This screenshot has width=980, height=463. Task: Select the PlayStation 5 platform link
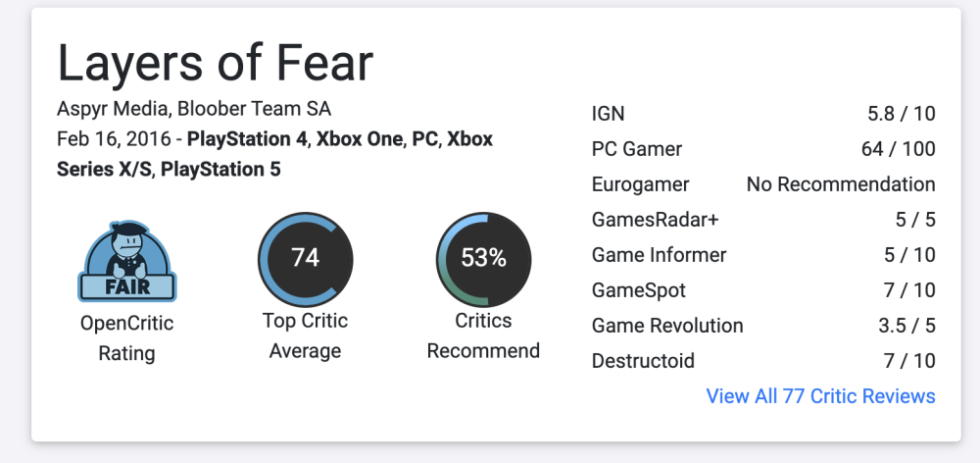tap(220, 170)
